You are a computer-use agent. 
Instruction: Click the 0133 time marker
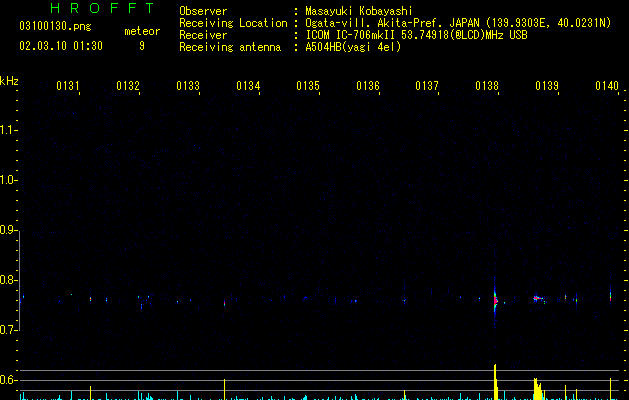[188, 86]
